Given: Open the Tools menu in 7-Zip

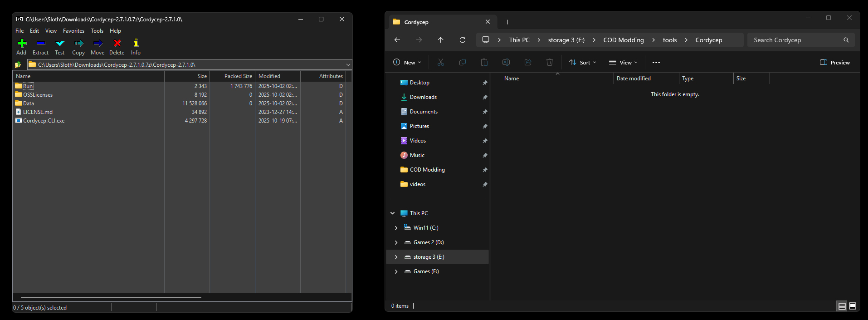Looking at the screenshot, I should 97,31.
